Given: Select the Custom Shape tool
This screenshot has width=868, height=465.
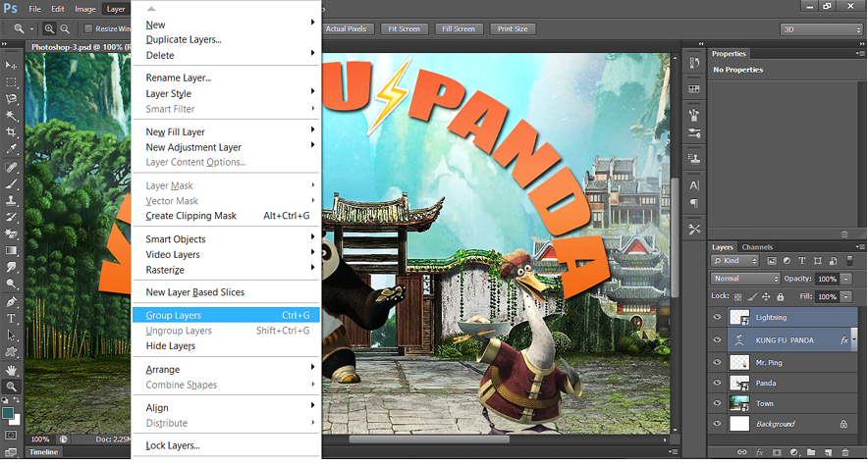Looking at the screenshot, I should tap(11, 351).
